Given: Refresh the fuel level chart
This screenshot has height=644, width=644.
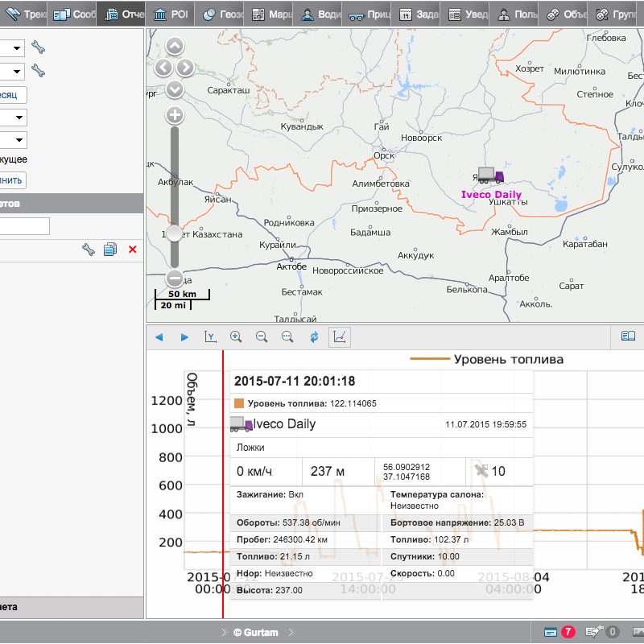Looking at the screenshot, I should tap(314, 336).
